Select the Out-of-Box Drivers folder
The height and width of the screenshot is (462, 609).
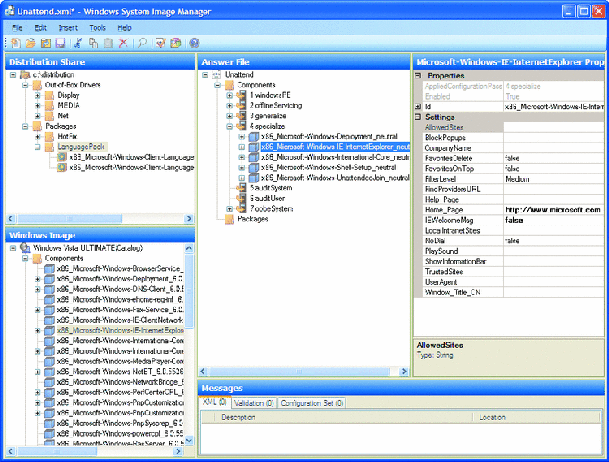[x=72, y=85]
